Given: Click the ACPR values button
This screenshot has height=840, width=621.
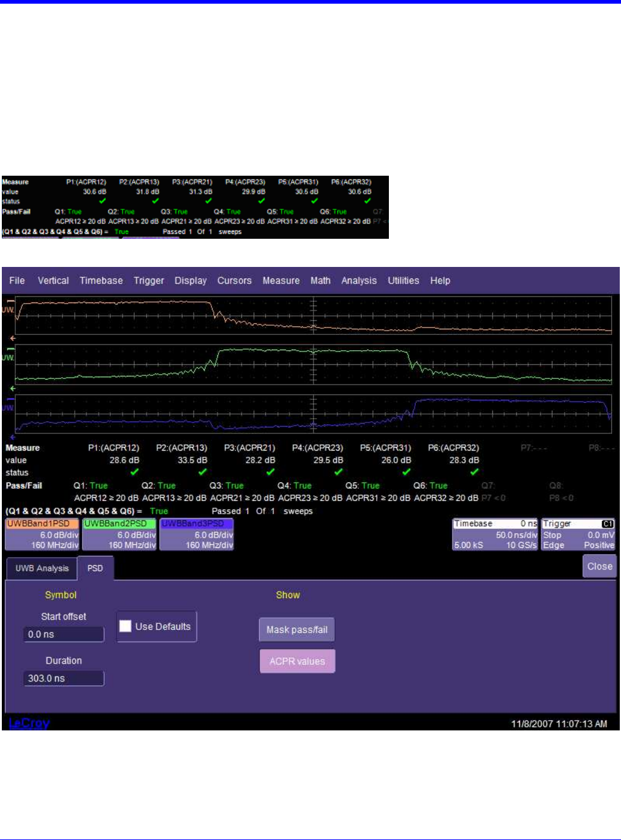Looking at the screenshot, I should coord(297,661).
